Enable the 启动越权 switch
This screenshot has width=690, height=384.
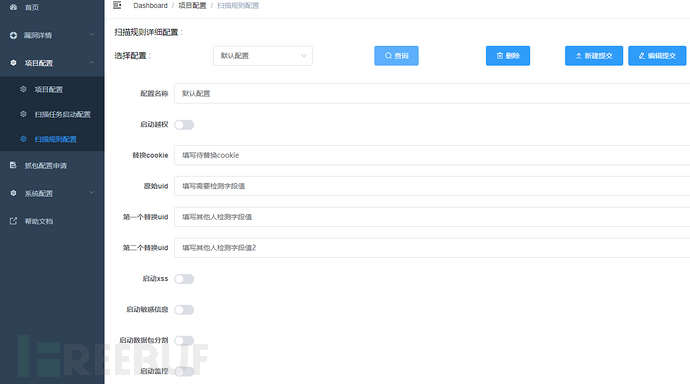184,125
